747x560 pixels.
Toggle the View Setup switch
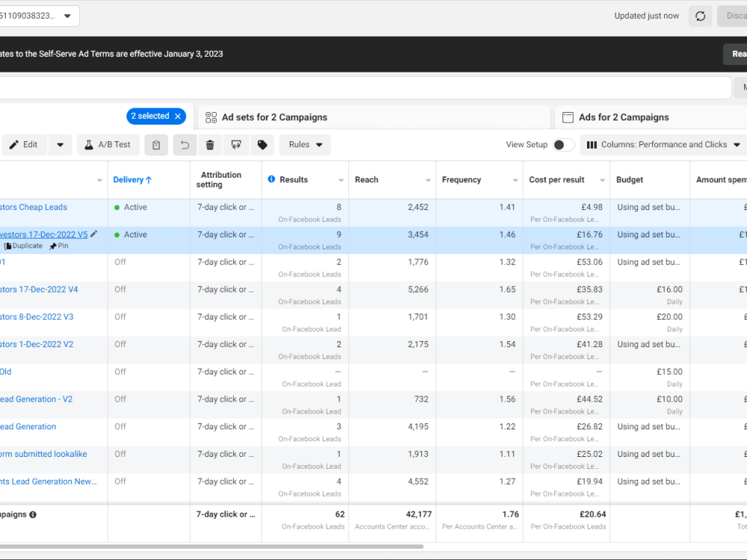563,145
